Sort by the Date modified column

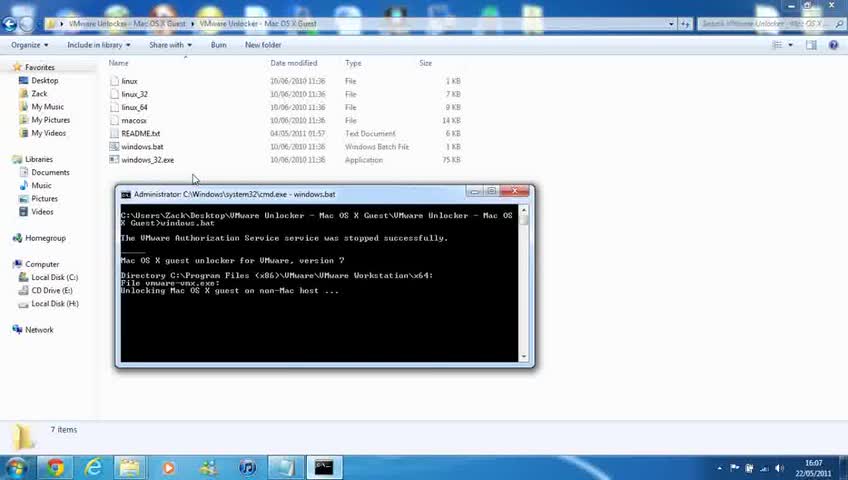(294, 63)
